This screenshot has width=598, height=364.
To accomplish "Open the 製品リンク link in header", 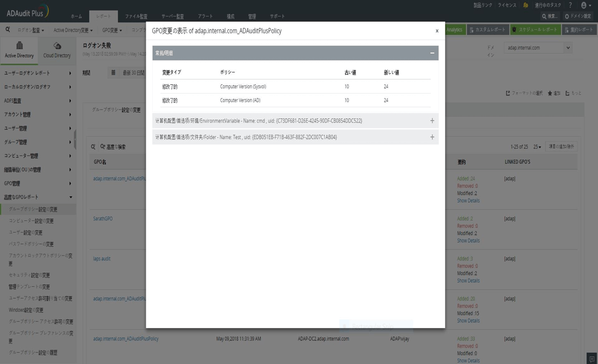I will click(x=483, y=5).
